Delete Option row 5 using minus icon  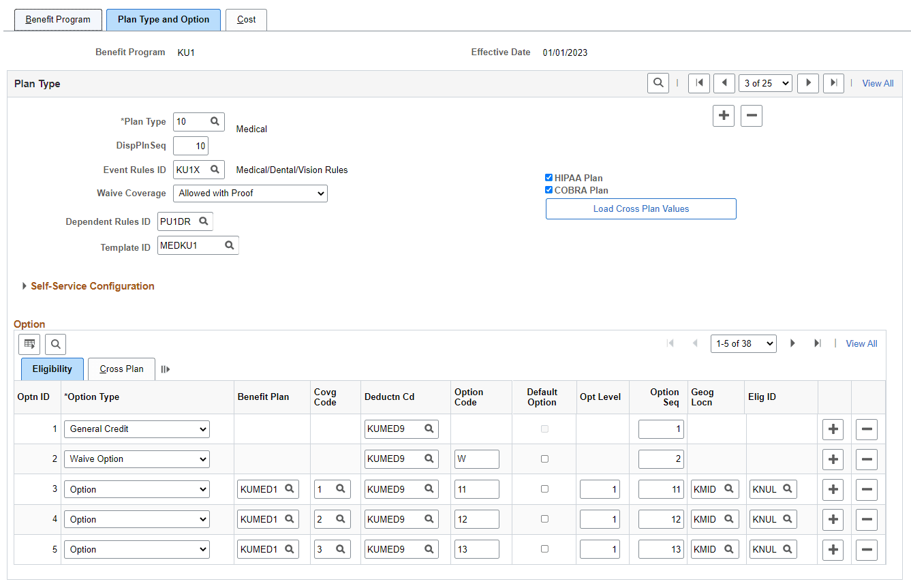coord(866,548)
